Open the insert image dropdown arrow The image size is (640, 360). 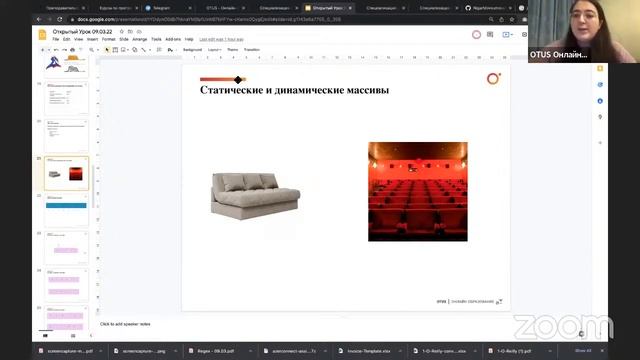[x=128, y=50]
